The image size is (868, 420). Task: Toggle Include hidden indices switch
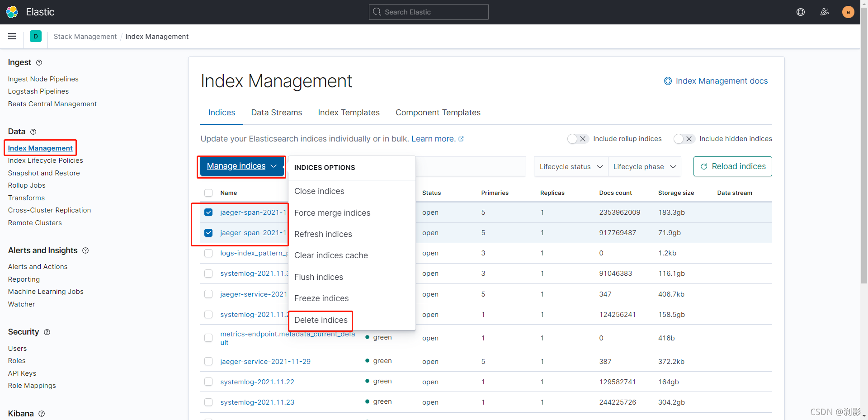(x=684, y=139)
